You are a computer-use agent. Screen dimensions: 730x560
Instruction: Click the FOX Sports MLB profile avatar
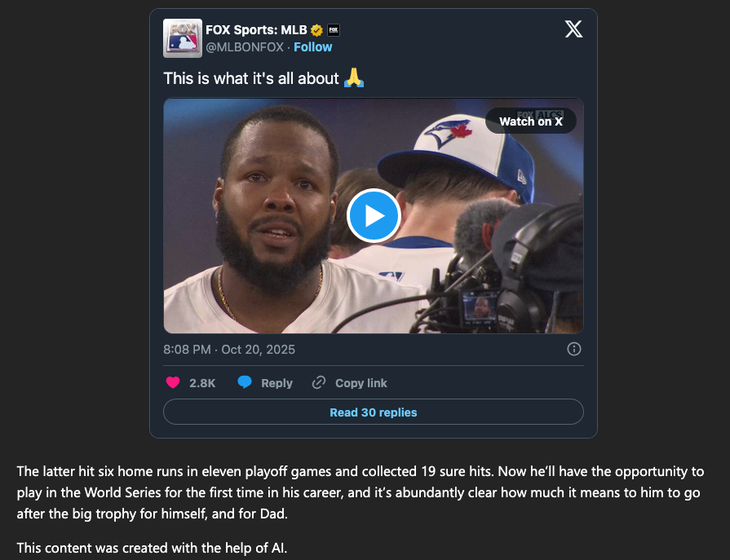183,38
